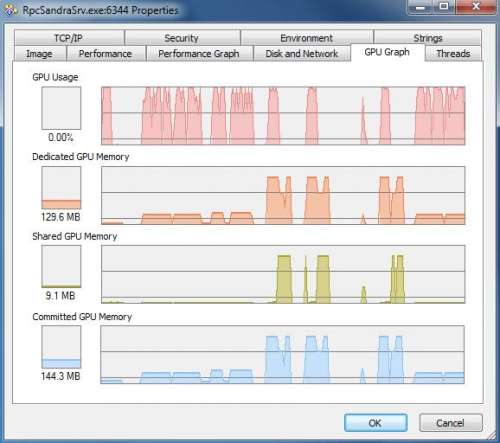Click the Shared GPU Memory meter box
Viewport: 500px width, 443px height.
[x=61, y=267]
